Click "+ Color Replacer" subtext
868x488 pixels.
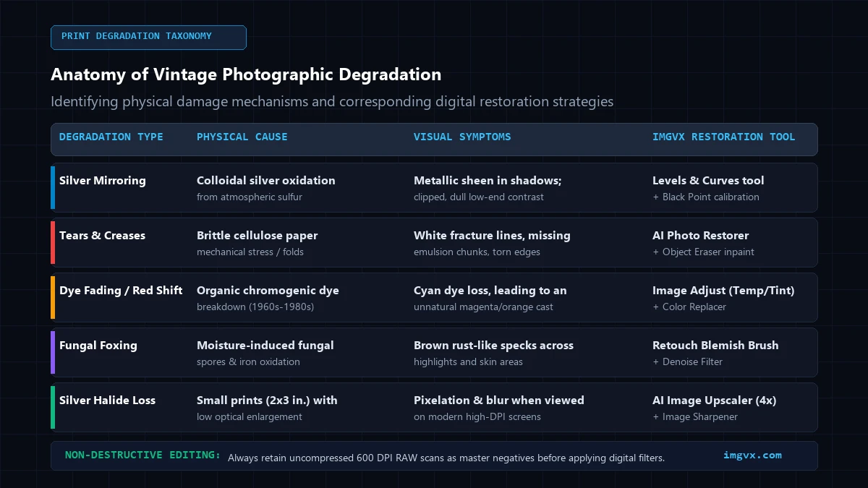689,307
